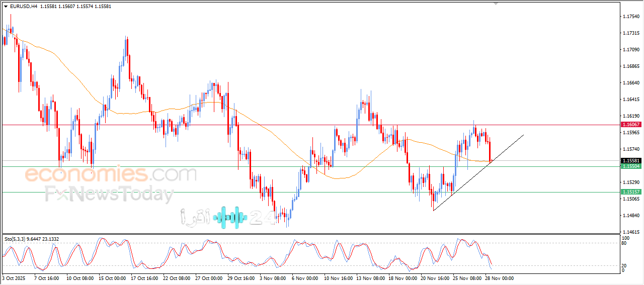Click the red 1.16067 price label

tap(631, 124)
